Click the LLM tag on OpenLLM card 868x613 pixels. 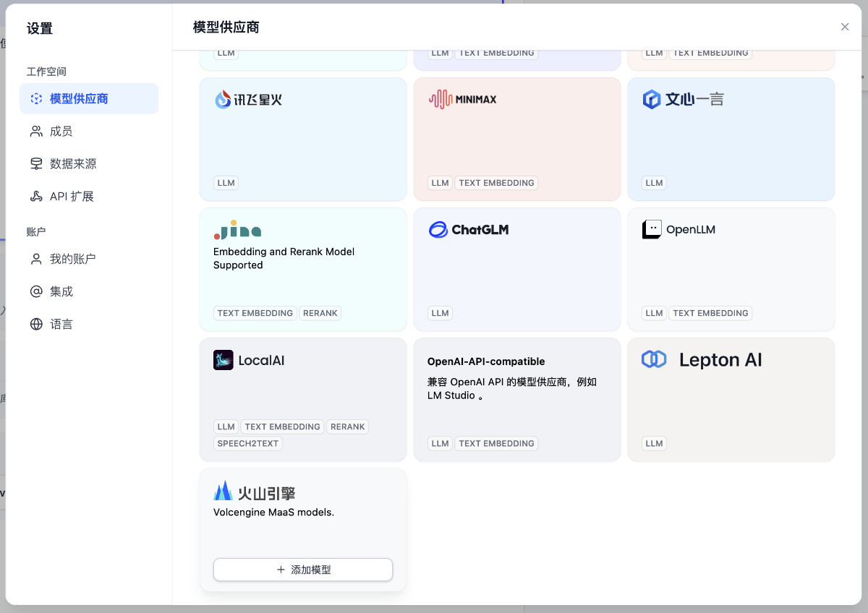point(655,313)
